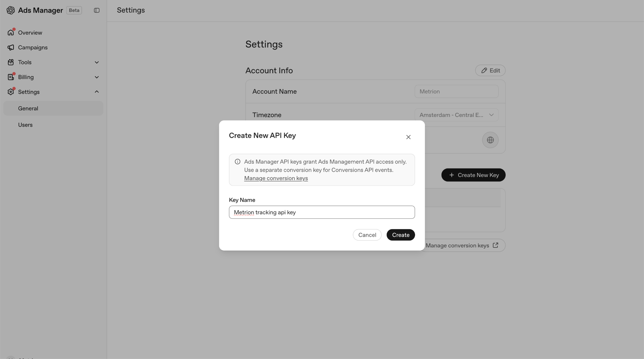Click the Tools toolbox icon
The image size is (644, 359).
[x=11, y=62]
